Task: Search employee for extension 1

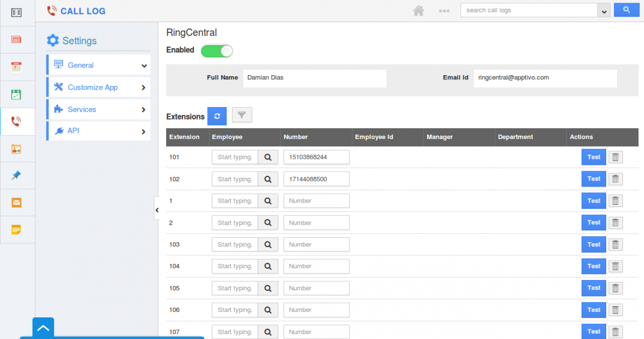Action: pyautogui.click(x=268, y=201)
